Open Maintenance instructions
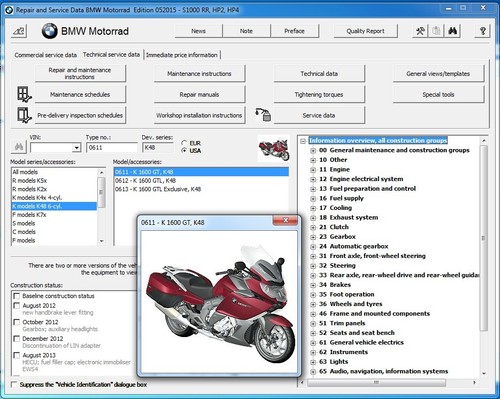The height and width of the screenshot is (399, 500). point(199,73)
